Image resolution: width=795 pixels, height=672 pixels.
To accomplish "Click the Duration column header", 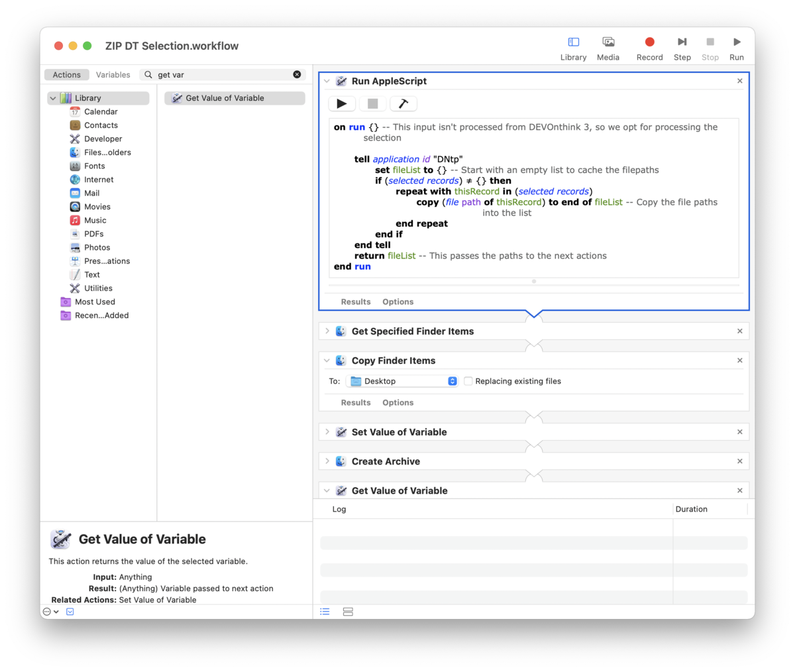I will (x=691, y=509).
